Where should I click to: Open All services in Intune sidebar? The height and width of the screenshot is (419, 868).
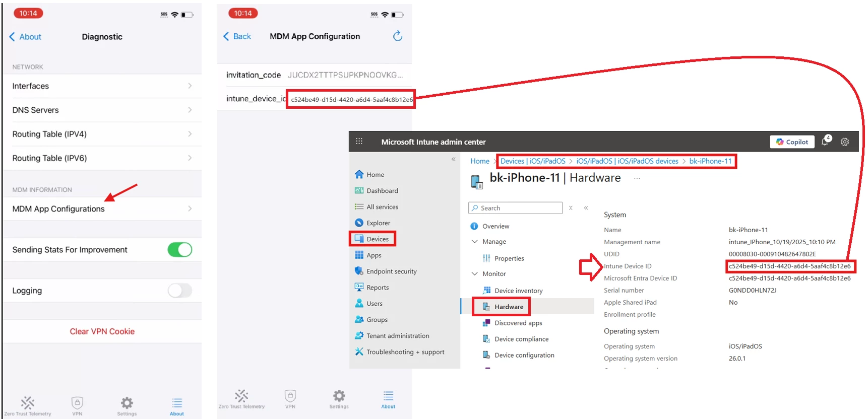pyautogui.click(x=377, y=207)
